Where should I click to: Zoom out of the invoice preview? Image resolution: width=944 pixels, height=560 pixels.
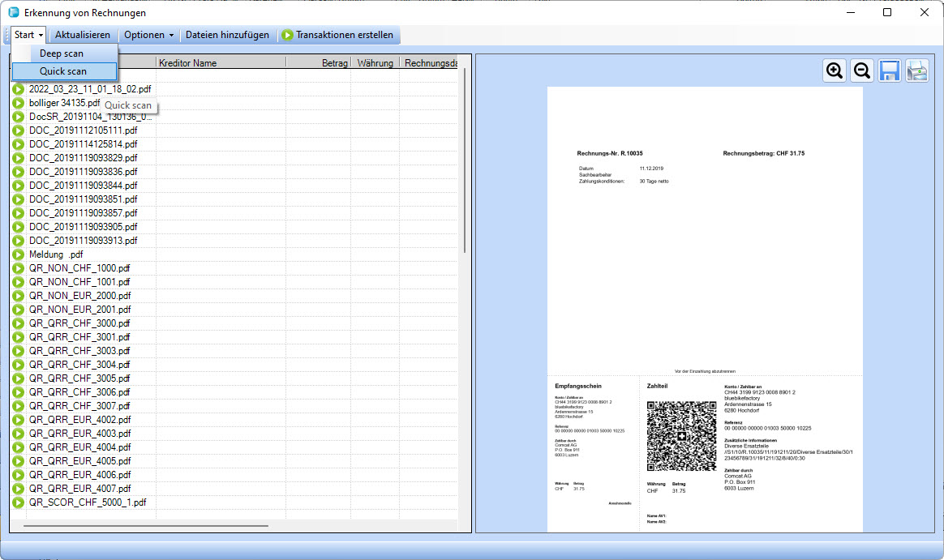(x=862, y=71)
